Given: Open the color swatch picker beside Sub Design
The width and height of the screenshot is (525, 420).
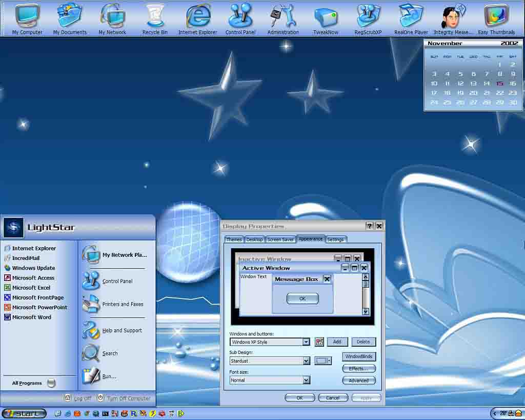Looking at the screenshot, I should (x=323, y=361).
